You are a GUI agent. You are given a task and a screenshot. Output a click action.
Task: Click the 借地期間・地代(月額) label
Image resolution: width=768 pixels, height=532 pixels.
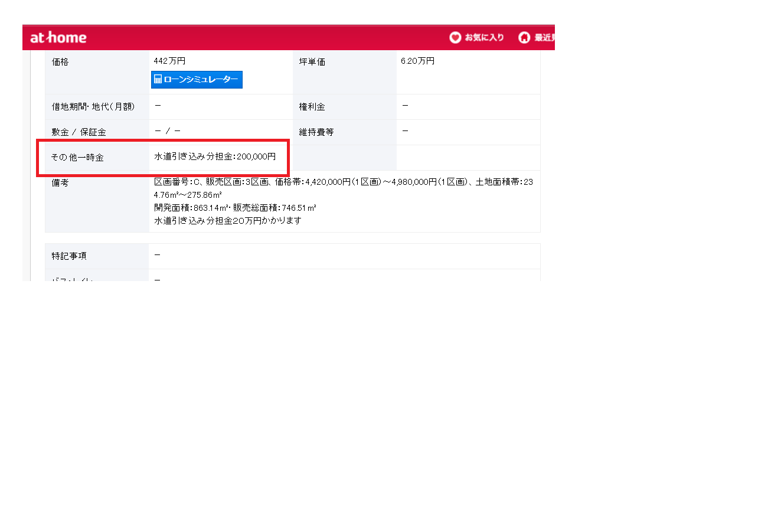coord(93,107)
